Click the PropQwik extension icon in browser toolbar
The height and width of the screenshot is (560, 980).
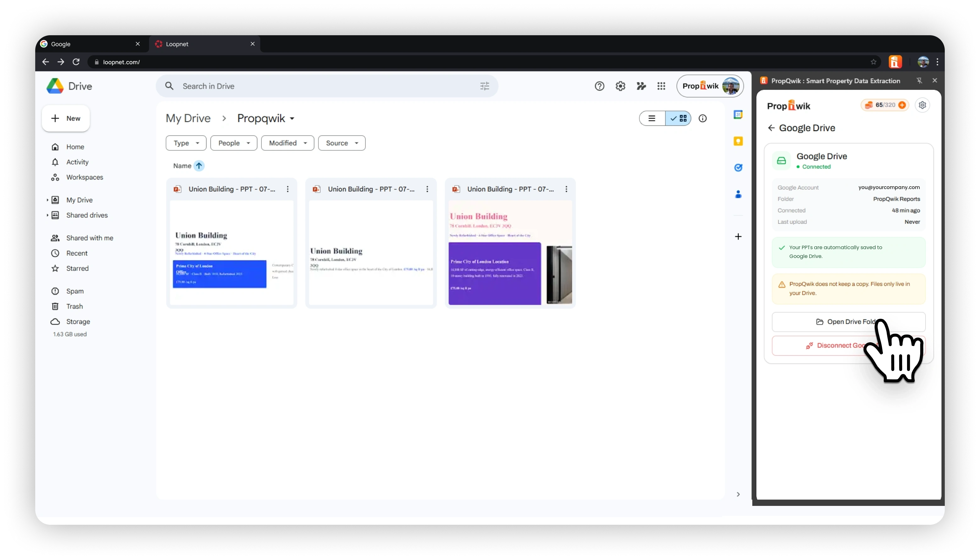[x=895, y=62]
